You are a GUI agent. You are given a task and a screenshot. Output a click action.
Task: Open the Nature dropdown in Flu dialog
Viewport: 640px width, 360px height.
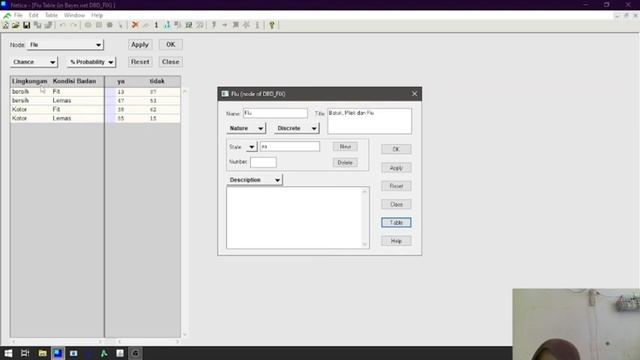point(246,128)
